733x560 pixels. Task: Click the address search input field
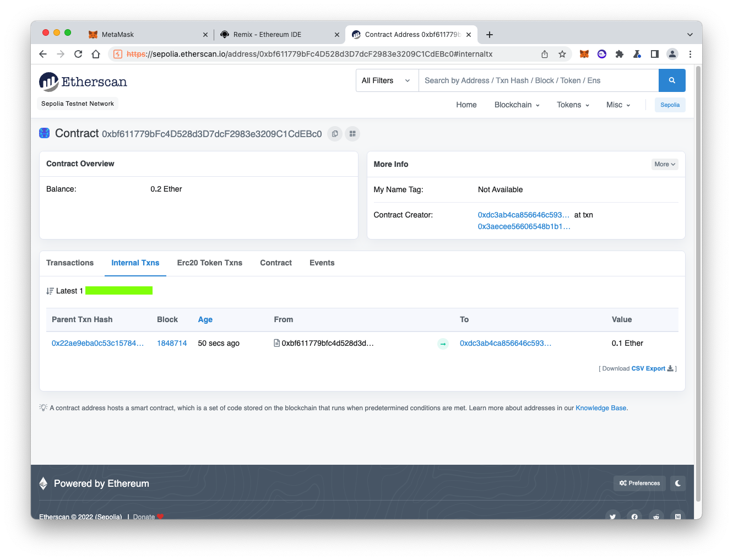click(x=538, y=80)
